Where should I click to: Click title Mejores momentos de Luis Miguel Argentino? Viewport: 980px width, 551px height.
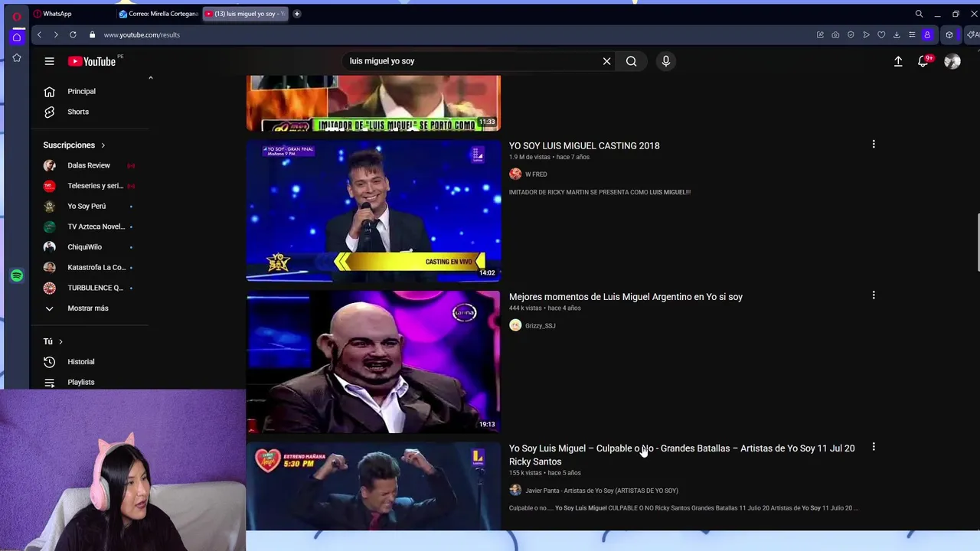(626, 297)
